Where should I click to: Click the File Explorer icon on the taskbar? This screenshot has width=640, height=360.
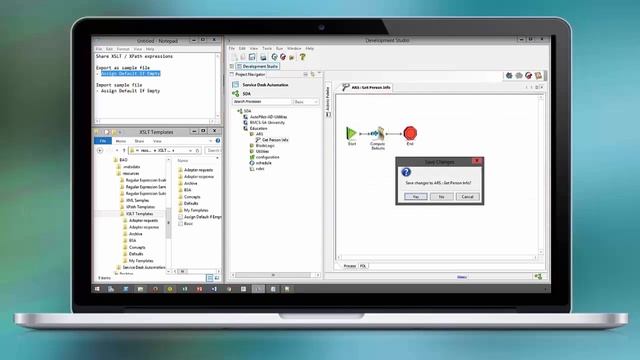point(140,289)
